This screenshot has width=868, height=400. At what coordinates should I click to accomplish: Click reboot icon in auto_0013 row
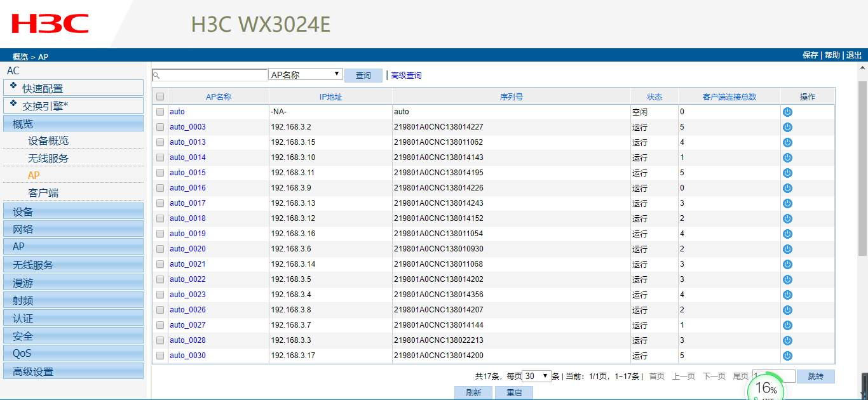click(787, 142)
